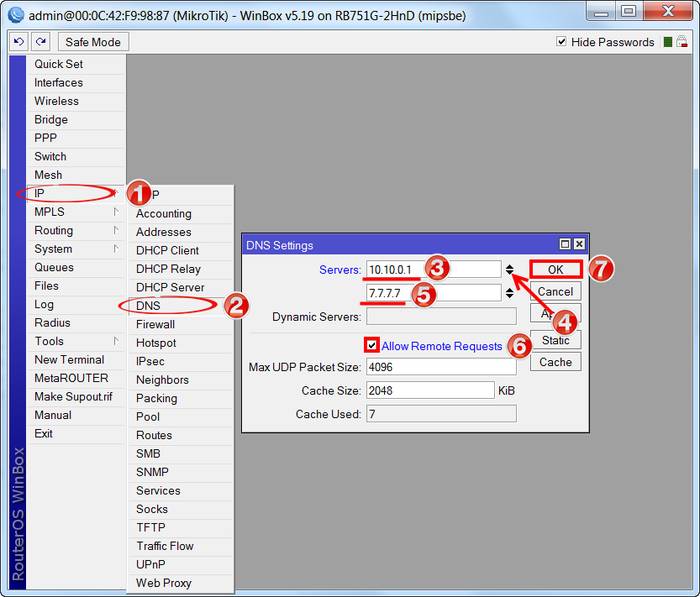Click up/down arrows beside 7.7.7.7 server
The image size is (700, 597).
[510, 293]
